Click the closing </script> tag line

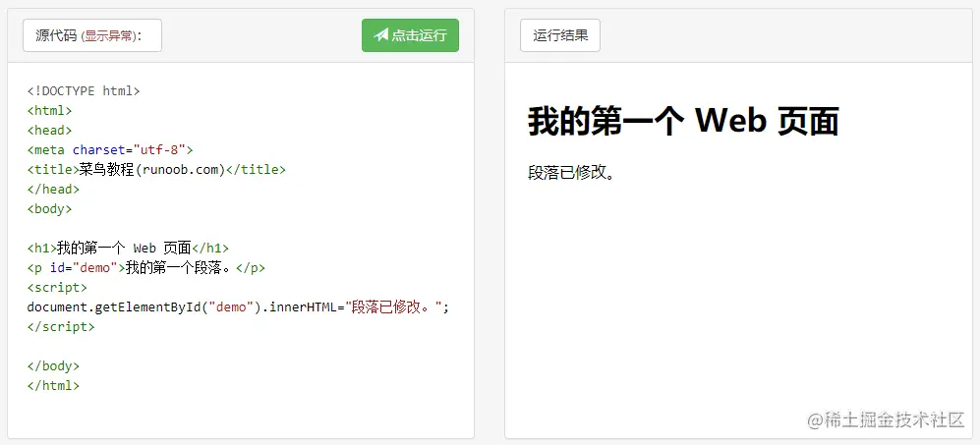pos(61,327)
